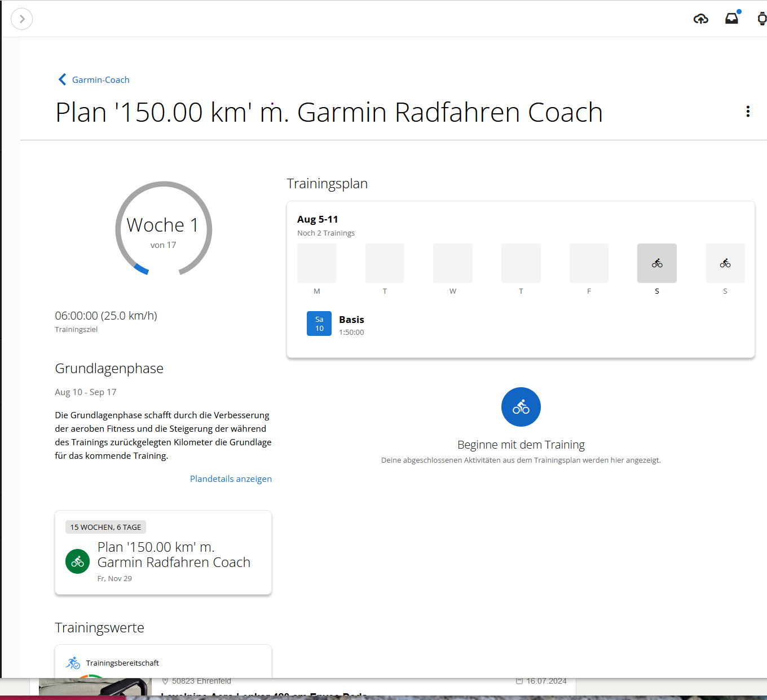Click the green cycling icon in plan card
The width and height of the screenshot is (767, 700).
click(78, 561)
